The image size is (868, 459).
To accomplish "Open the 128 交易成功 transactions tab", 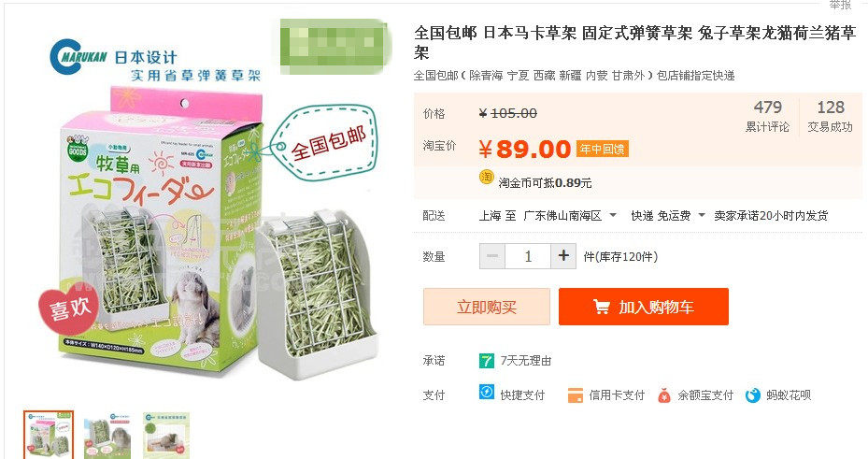I will click(830, 116).
